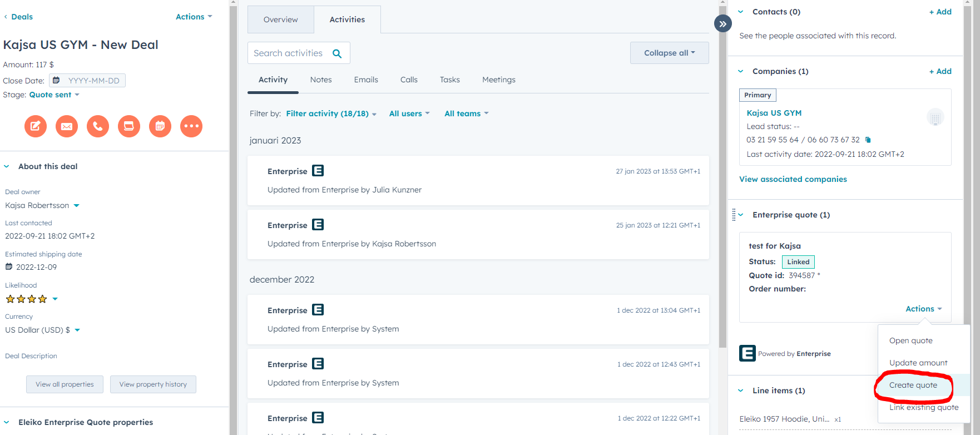Collapse the right sidebar with double-arrow button
The image size is (980, 435).
(x=722, y=24)
